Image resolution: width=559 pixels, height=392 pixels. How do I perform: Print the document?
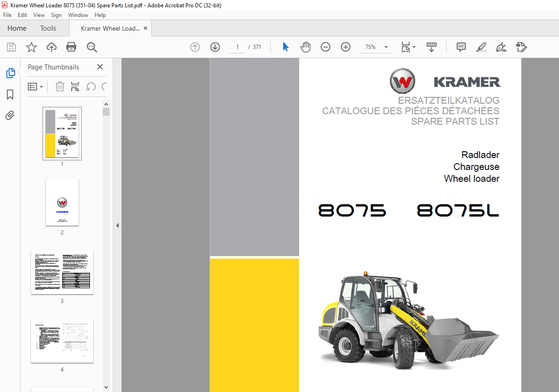71,47
